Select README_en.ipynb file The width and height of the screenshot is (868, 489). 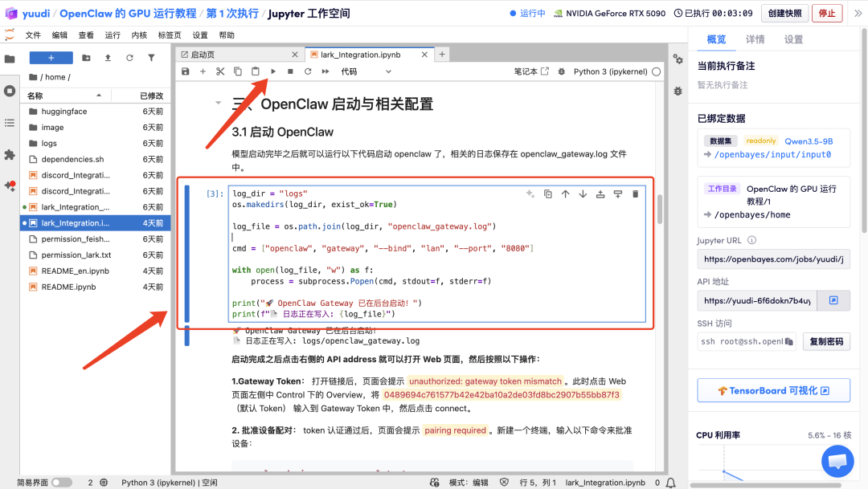[x=95, y=271]
